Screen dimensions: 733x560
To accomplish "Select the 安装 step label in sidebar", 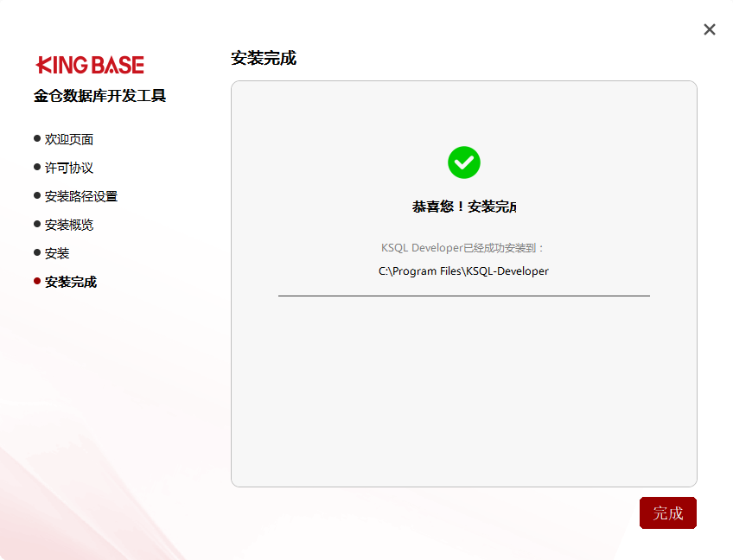I will click(x=57, y=253).
